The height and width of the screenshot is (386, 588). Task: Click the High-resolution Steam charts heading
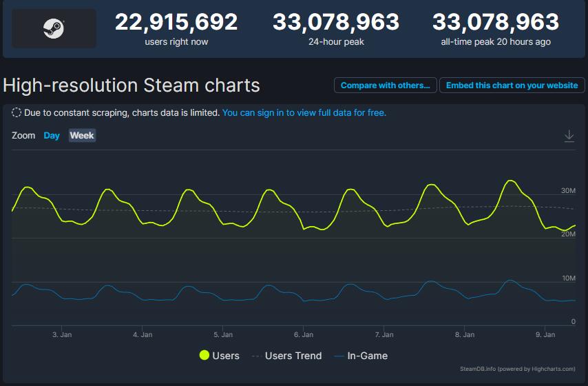pyautogui.click(x=132, y=85)
